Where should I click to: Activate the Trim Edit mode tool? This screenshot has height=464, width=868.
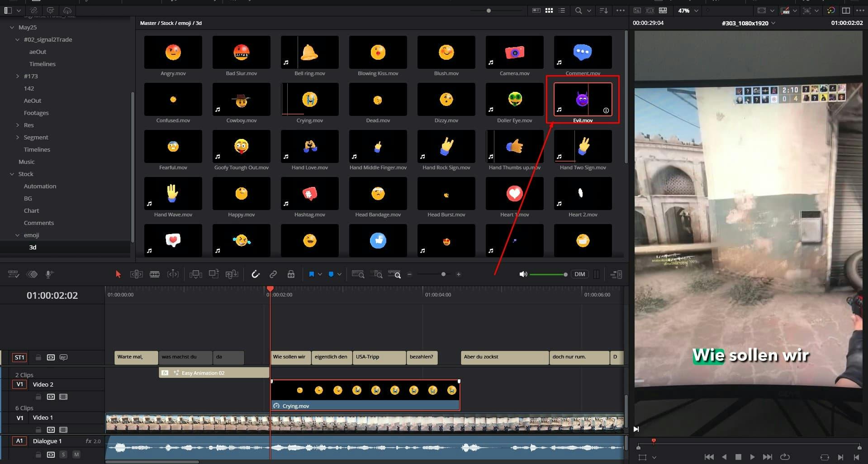point(136,274)
